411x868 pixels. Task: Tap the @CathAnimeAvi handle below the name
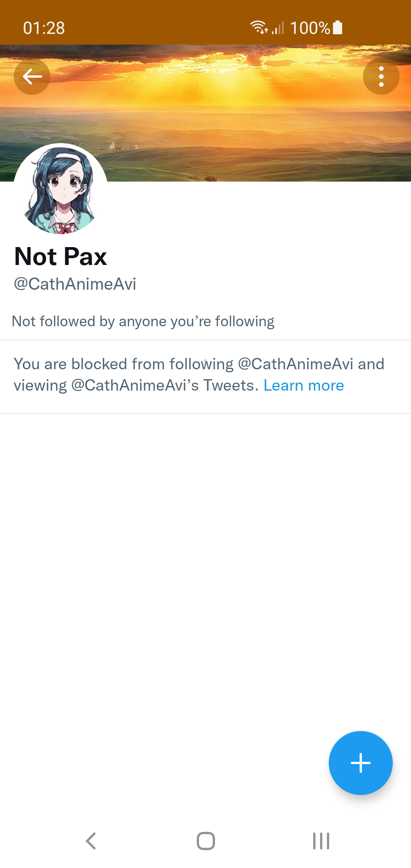[75, 284]
